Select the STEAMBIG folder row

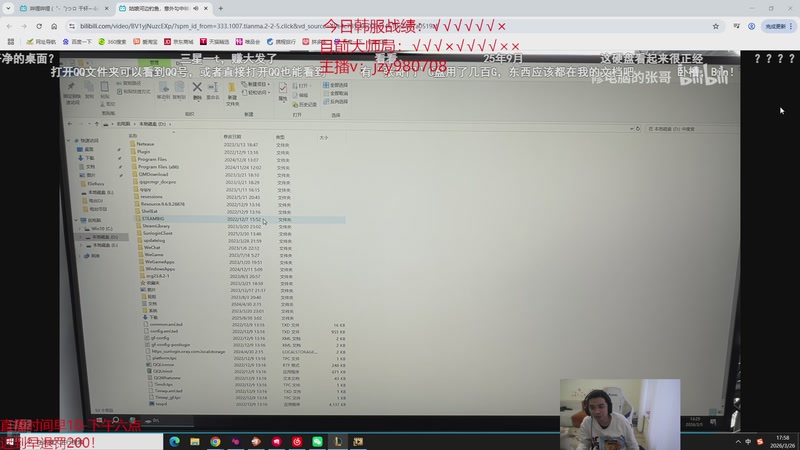pos(240,219)
